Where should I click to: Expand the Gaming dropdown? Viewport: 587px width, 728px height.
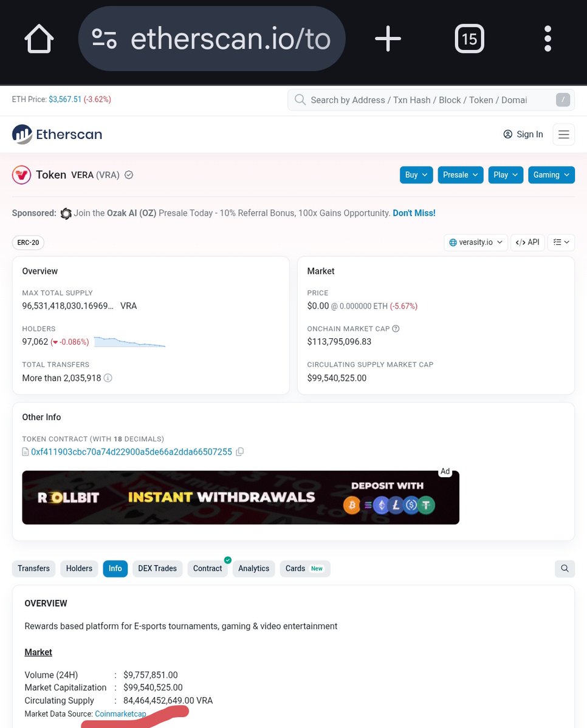pyautogui.click(x=551, y=175)
